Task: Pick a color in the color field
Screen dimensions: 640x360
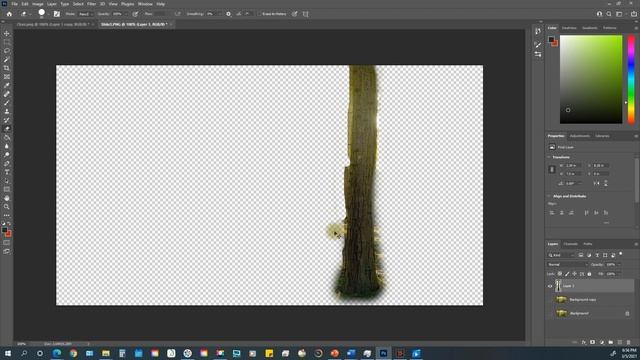Action: pos(591,79)
